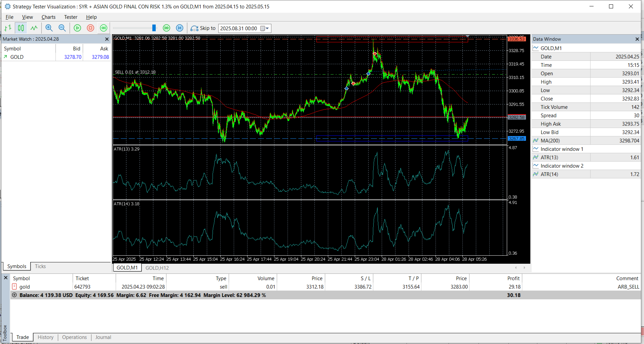The height and width of the screenshot is (344, 644).
Task: Open the Journal tab in Toolbox
Action: (x=103, y=337)
